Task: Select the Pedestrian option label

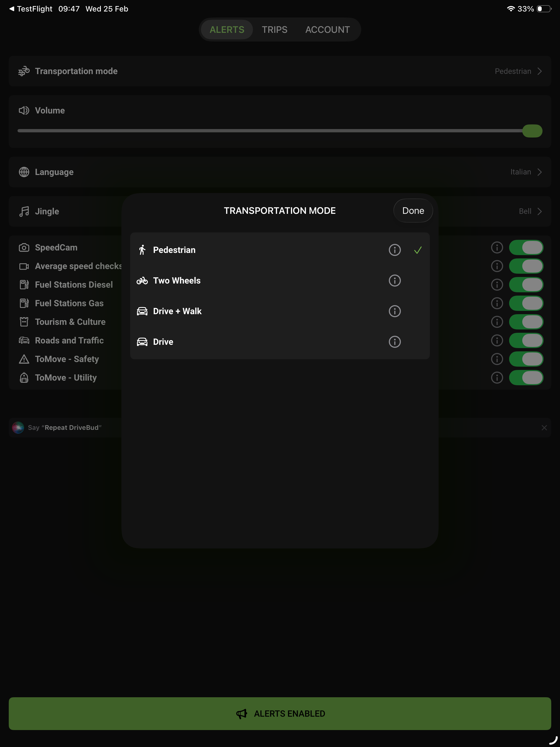Action: point(174,250)
